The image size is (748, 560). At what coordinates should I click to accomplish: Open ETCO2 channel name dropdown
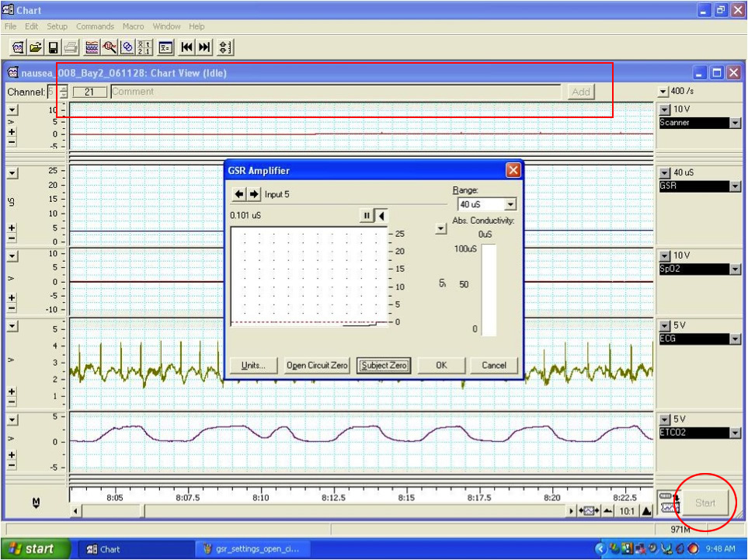[735, 433]
